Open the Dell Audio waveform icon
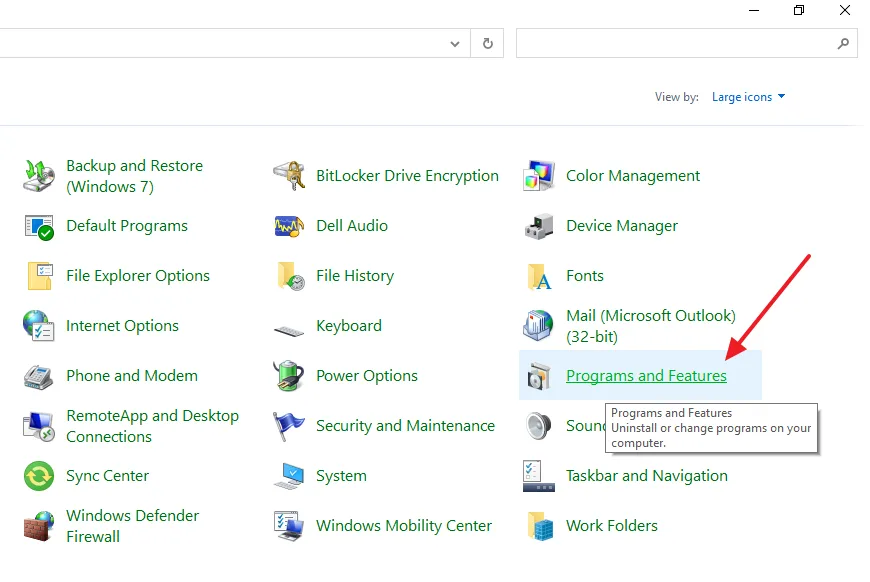Screen dimensions: 870x582 pyautogui.click(x=289, y=226)
